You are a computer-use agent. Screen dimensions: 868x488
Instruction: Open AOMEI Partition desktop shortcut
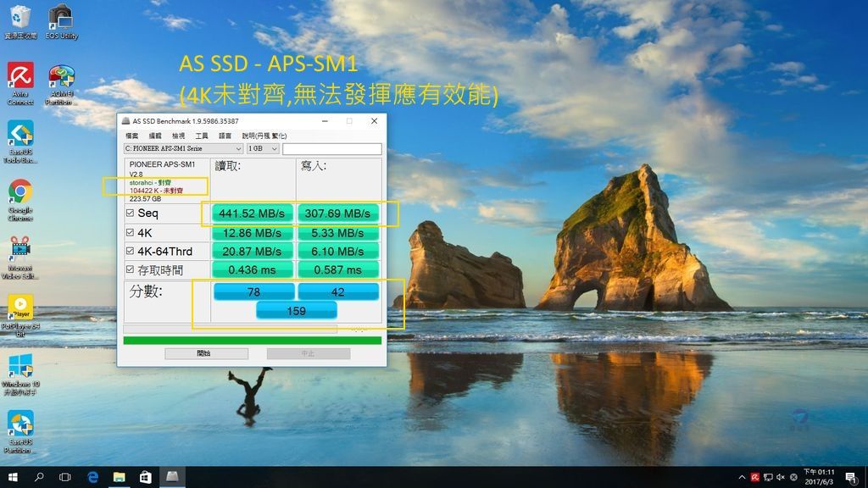(61, 85)
